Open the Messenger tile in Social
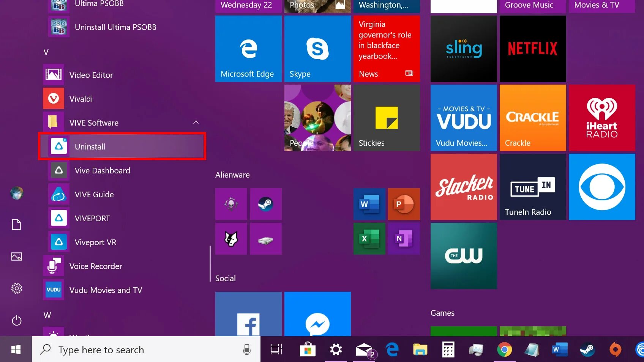This screenshot has width=644, height=362. point(317,314)
